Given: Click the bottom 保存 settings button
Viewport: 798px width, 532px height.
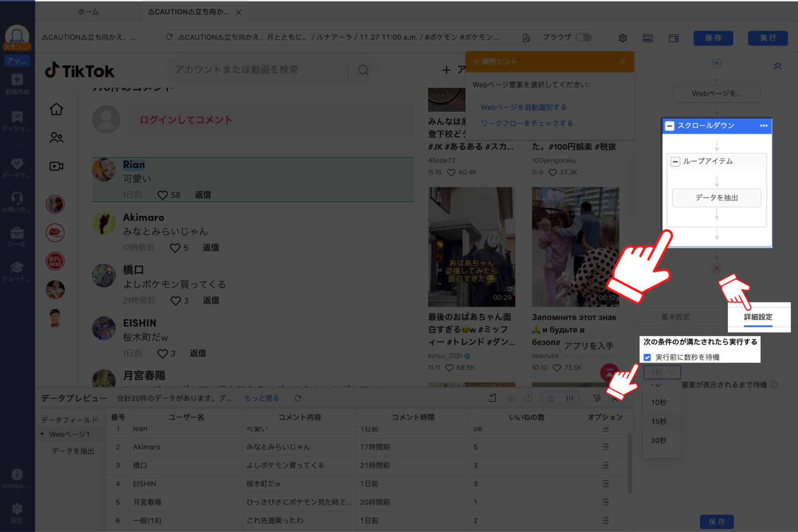Looking at the screenshot, I should (x=717, y=522).
